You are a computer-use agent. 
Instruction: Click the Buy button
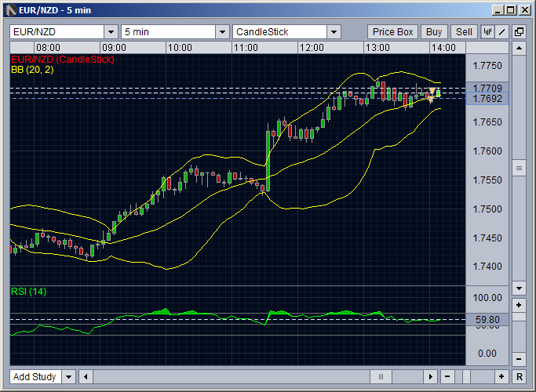pyautogui.click(x=434, y=32)
